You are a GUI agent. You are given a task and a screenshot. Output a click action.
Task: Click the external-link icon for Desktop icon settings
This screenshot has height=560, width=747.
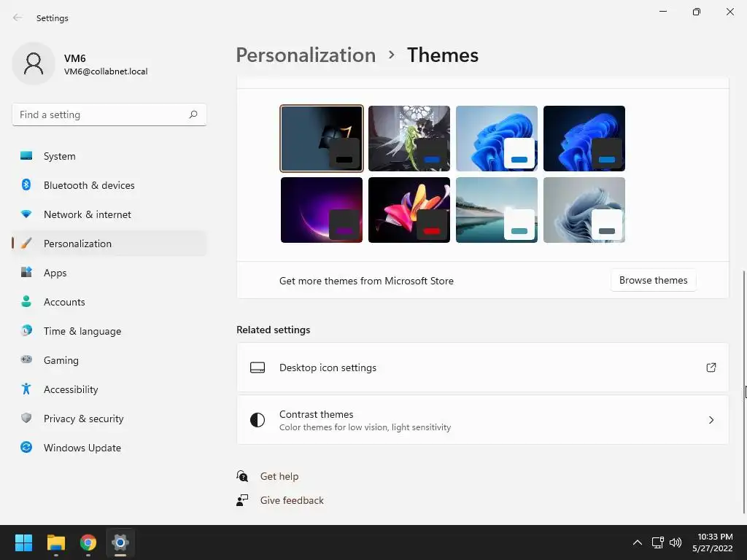click(x=711, y=367)
